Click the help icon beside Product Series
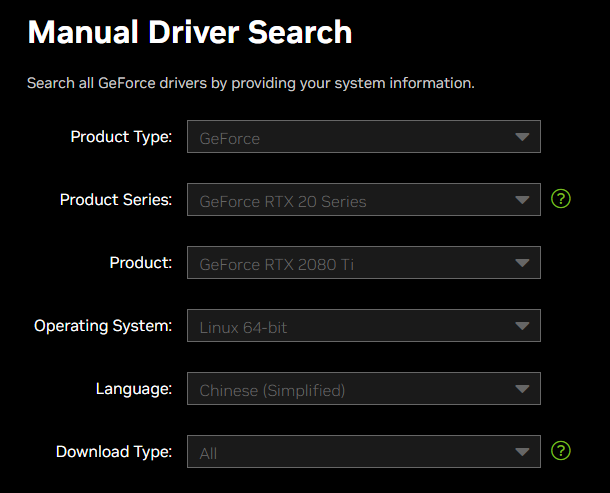 click(x=561, y=199)
